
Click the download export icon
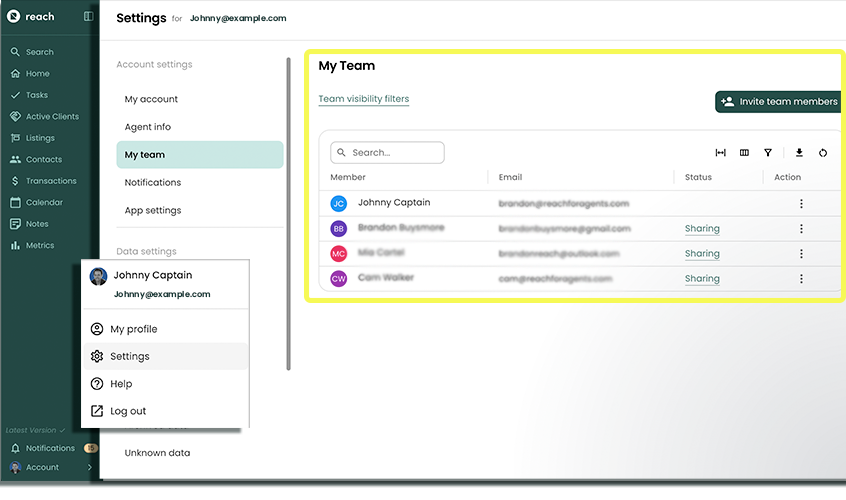799,153
